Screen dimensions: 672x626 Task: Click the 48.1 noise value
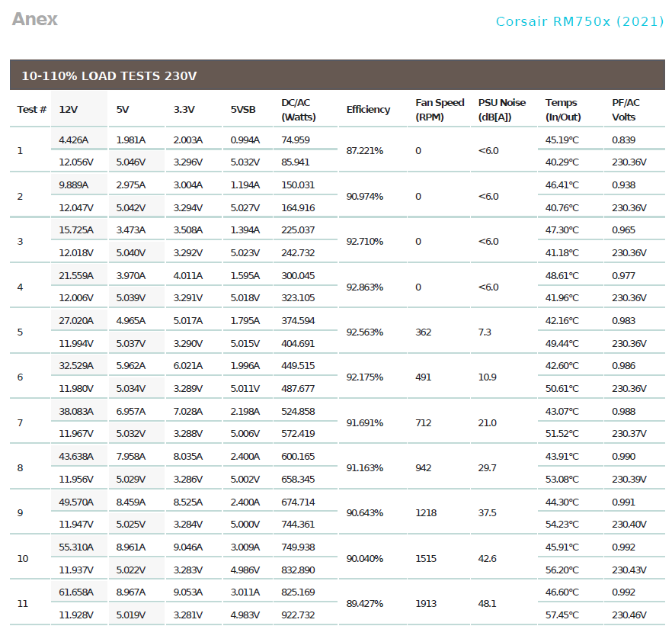pos(488,604)
